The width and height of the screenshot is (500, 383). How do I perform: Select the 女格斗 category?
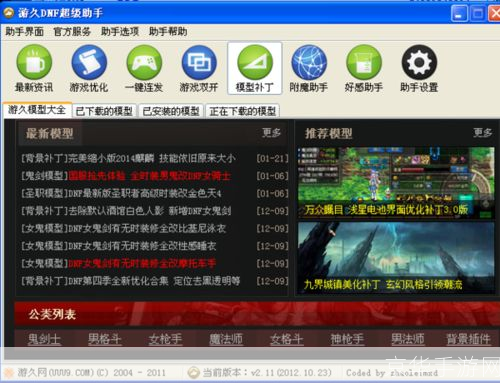(x=287, y=339)
